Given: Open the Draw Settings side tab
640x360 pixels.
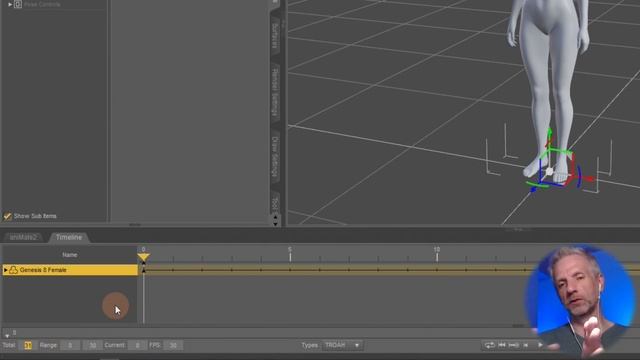Looking at the screenshot, I should [x=275, y=157].
